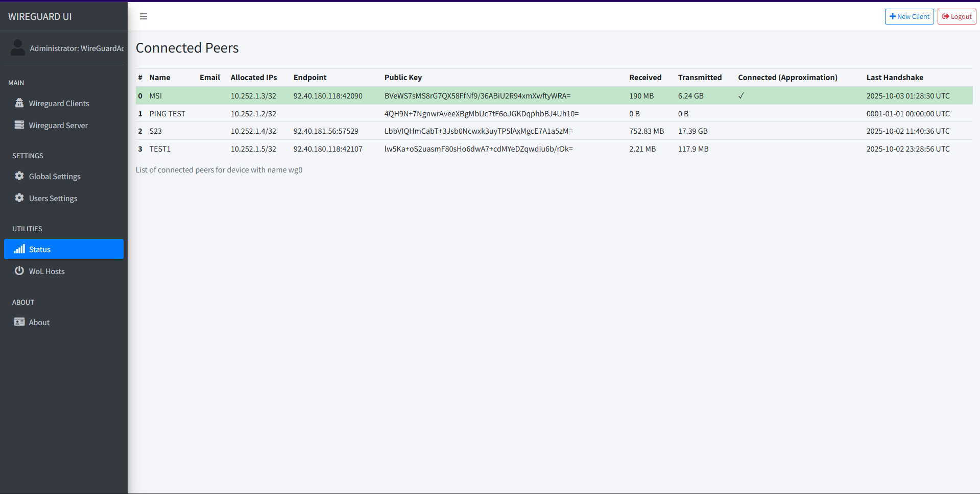
Task: Click the plus icon on New Client
Action: [892, 16]
